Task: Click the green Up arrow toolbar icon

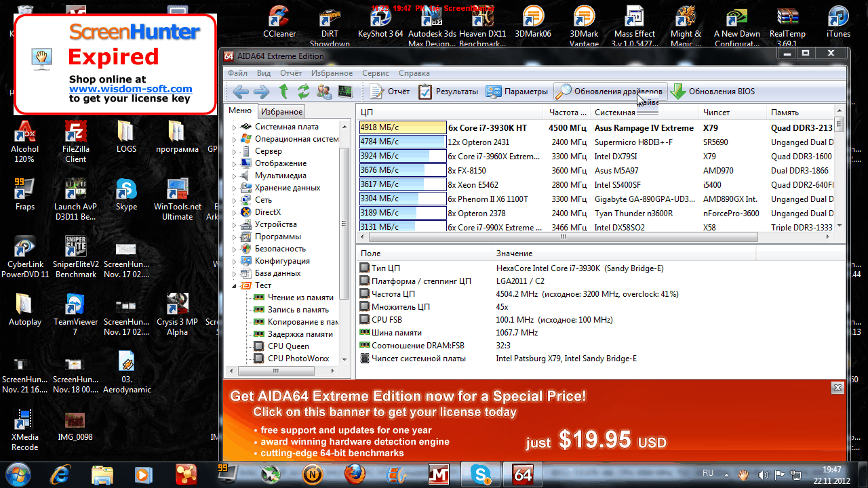Action: [284, 91]
